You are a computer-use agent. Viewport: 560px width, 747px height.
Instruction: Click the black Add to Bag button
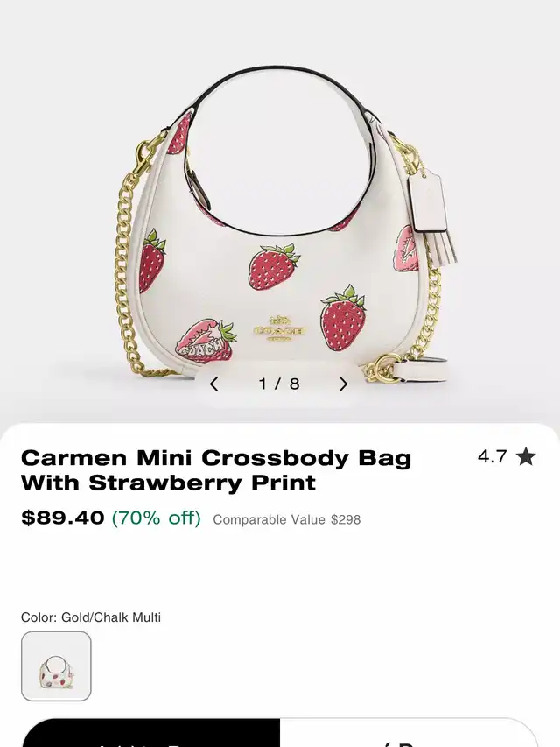[x=151, y=734]
